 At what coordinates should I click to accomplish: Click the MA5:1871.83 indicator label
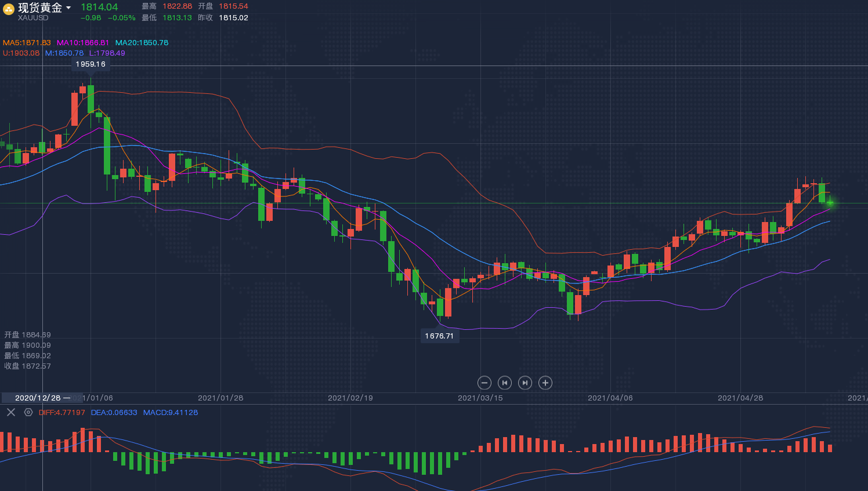click(x=27, y=43)
